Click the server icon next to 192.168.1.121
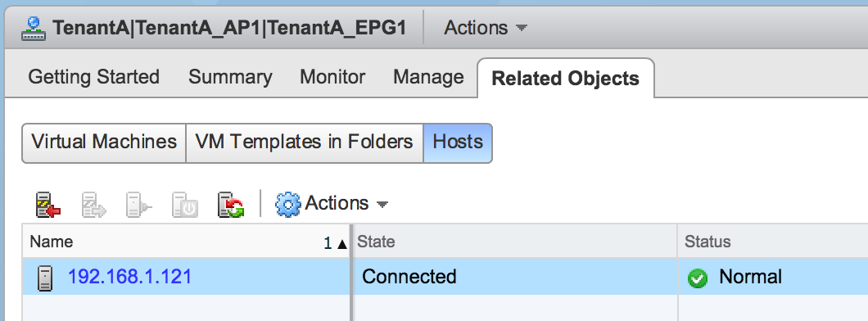868x321 pixels. tap(45, 278)
